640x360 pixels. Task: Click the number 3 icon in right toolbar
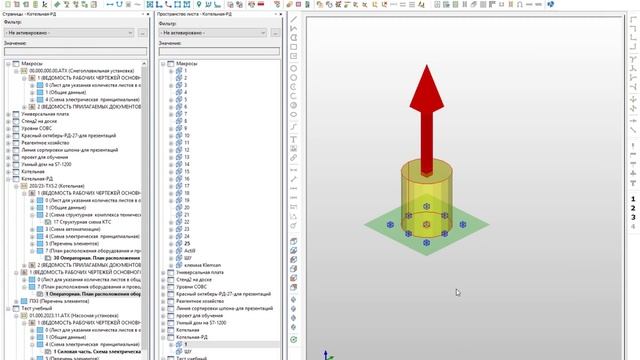[x=633, y=217]
